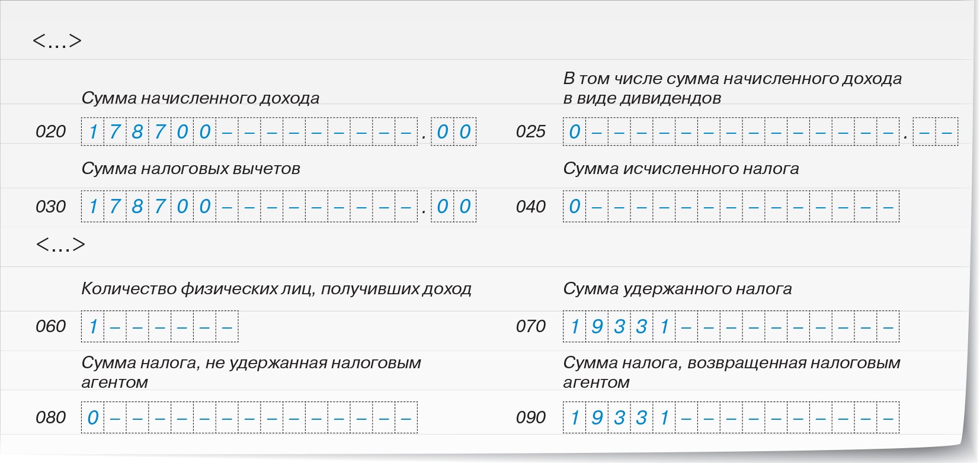
Task: Select the kopecks cells of field 025
Action: [936, 131]
